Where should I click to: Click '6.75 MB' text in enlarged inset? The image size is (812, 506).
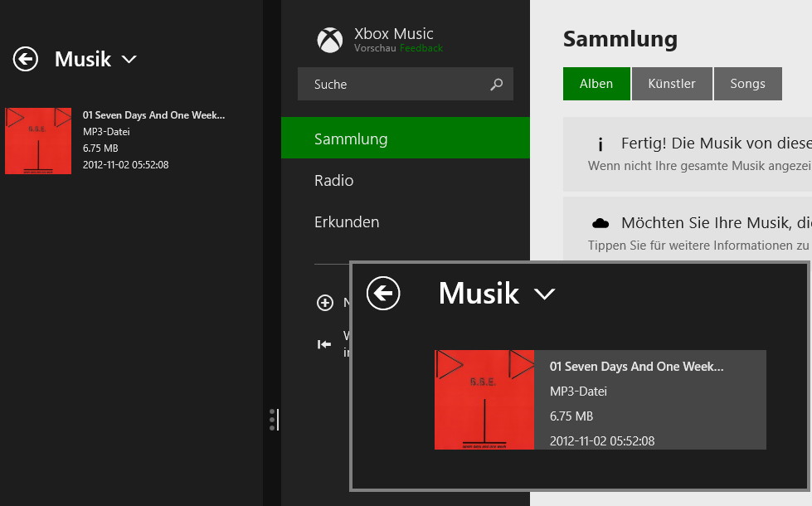(x=571, y=416)
